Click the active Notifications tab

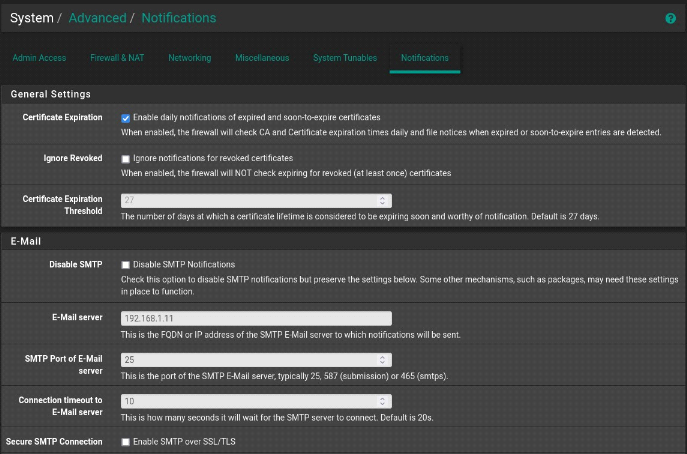coord(425,58)
